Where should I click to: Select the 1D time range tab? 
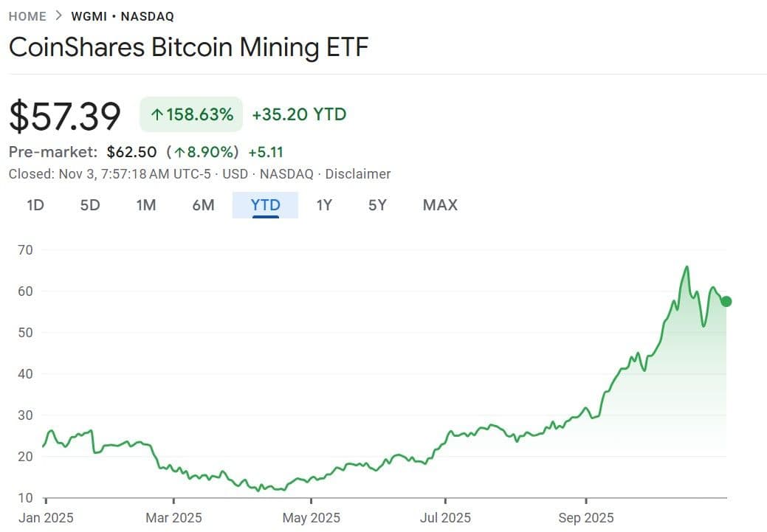coord(35,205)
